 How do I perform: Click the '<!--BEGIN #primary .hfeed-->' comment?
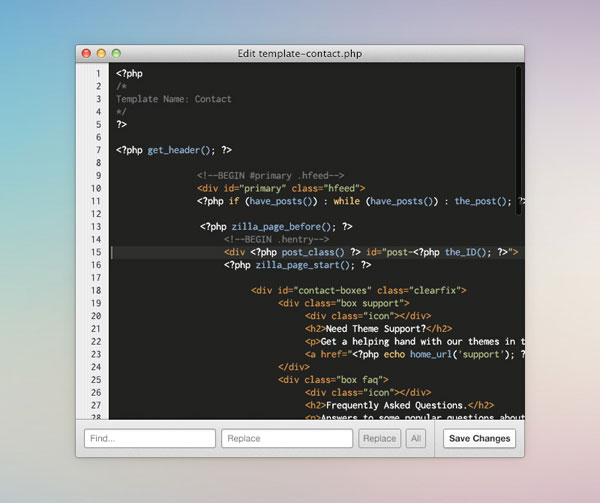(x=271, y=176)
